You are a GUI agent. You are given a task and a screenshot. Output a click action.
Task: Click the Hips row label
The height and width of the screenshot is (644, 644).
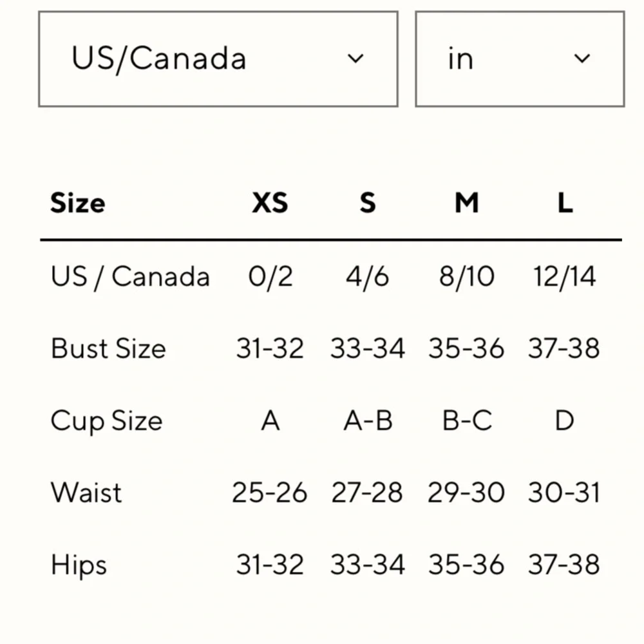pos(79,565)
